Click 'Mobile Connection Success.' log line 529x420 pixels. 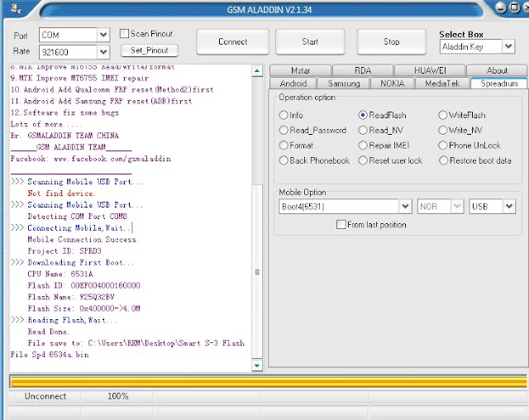(x=83, y=240)
